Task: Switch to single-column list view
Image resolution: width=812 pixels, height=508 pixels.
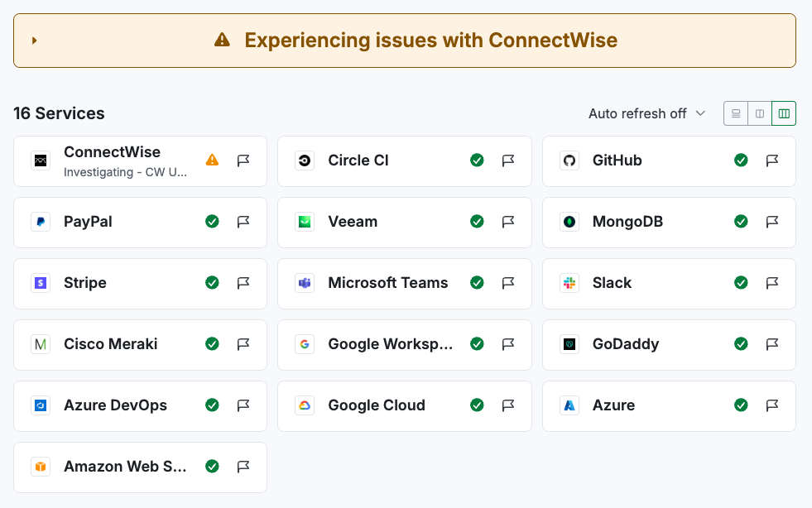Action: 736,113
